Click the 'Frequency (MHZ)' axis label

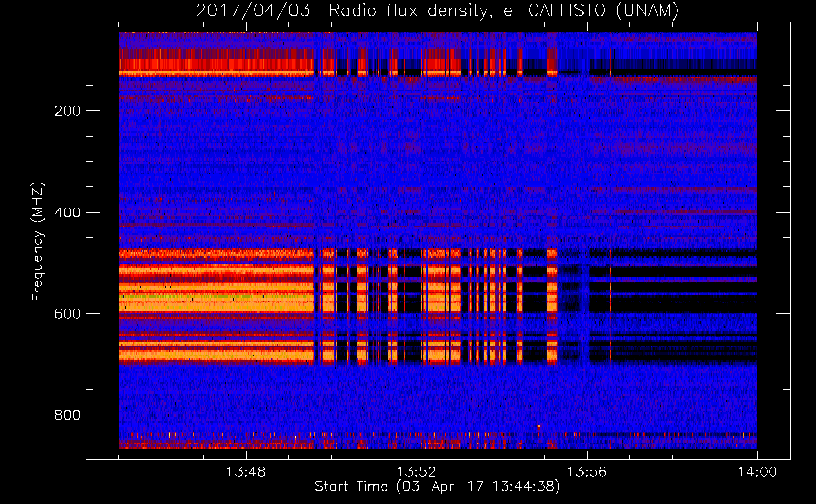tap(38, 242)
